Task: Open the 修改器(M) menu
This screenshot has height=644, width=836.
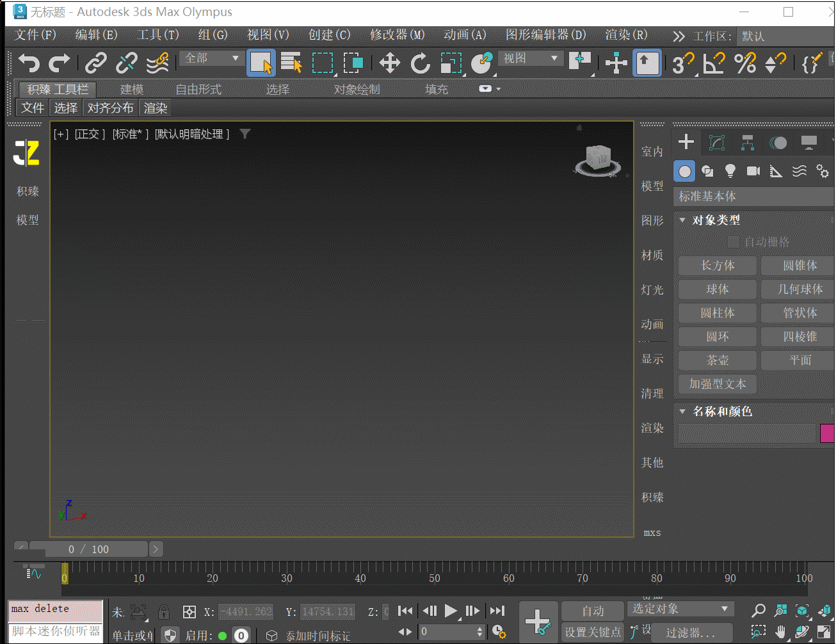Action: [x=397, y=35]
